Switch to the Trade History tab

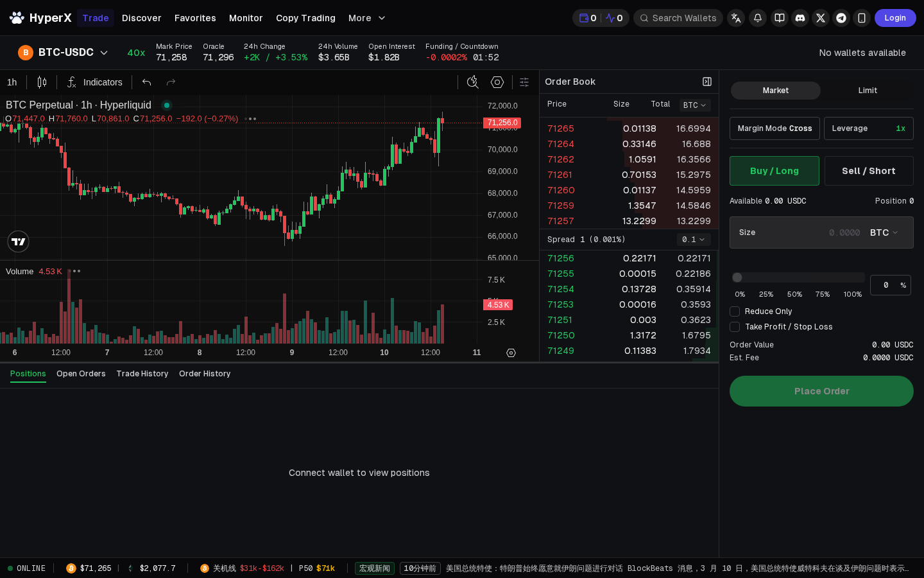click(142, 374)
